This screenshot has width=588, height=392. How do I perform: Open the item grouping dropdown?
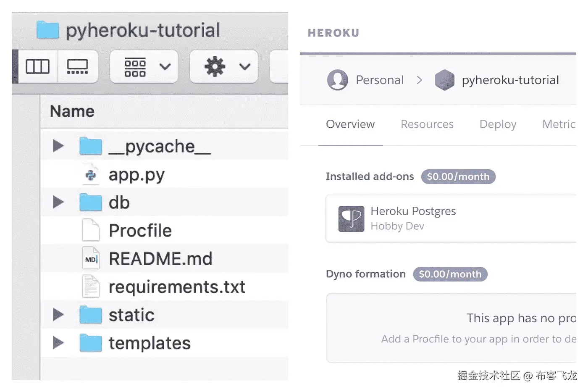point(144,67)
